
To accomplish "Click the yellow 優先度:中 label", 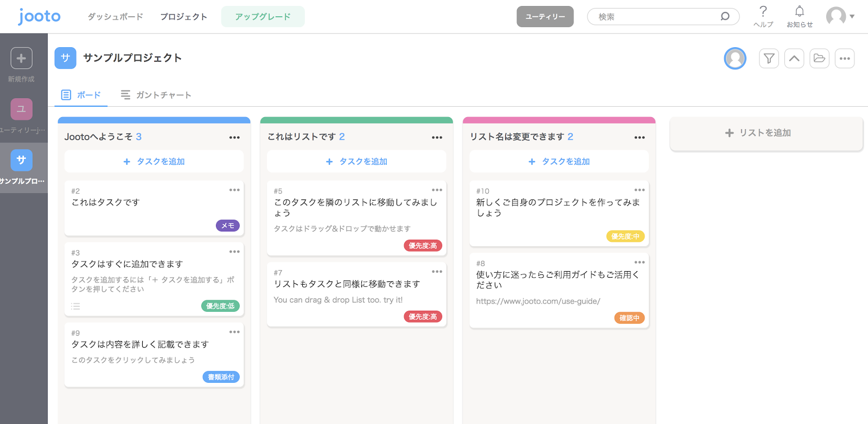I will [626, 236].
